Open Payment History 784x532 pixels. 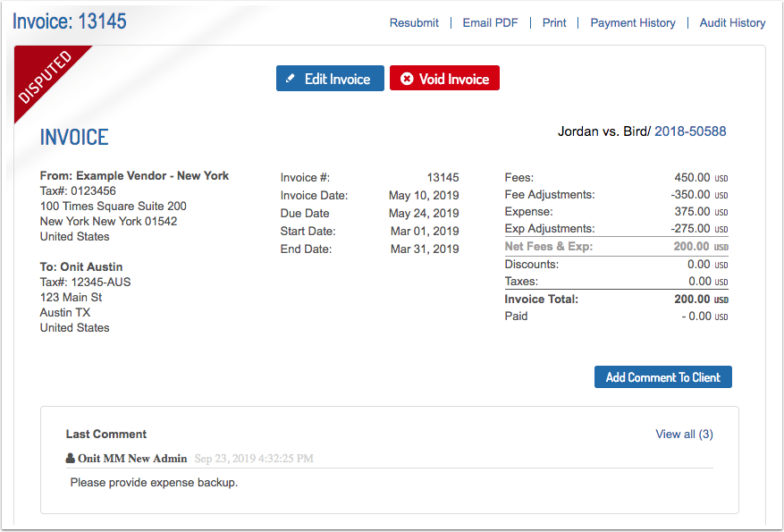point(633,23)
